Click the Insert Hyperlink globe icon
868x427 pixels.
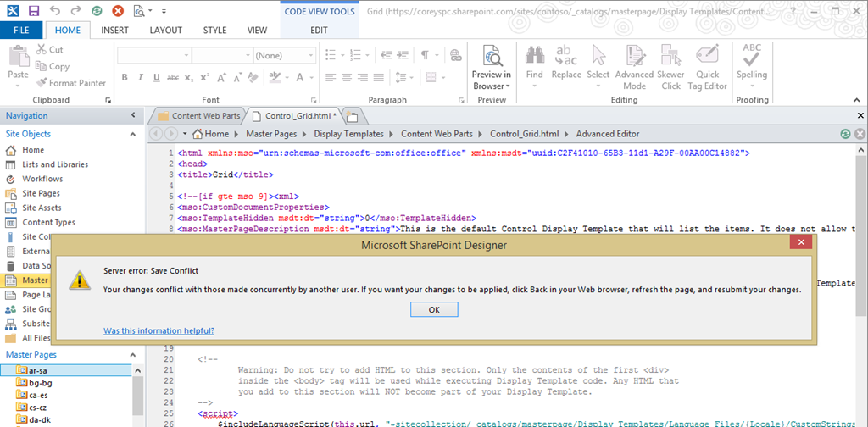coord(455,55)
